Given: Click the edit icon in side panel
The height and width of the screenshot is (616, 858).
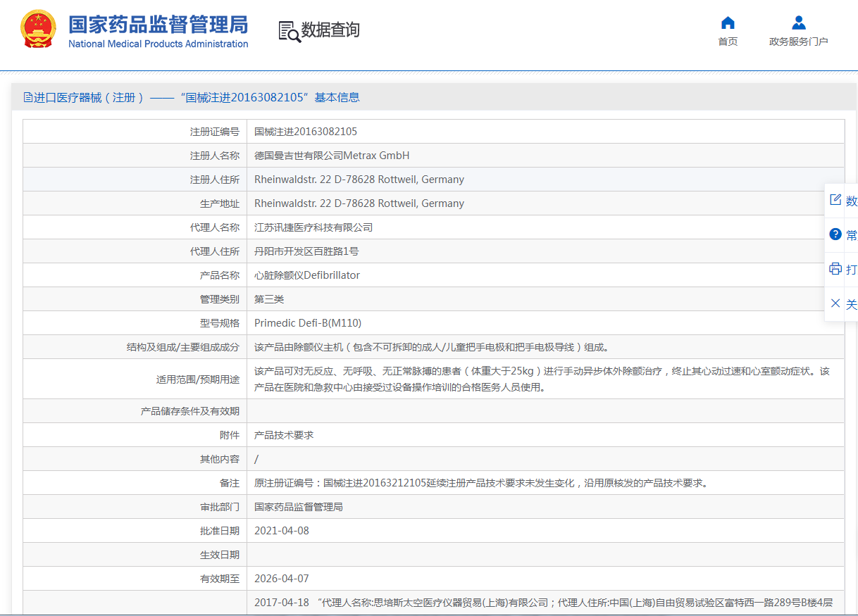Looking at the screenshot, I should click(x=835, y=200).
